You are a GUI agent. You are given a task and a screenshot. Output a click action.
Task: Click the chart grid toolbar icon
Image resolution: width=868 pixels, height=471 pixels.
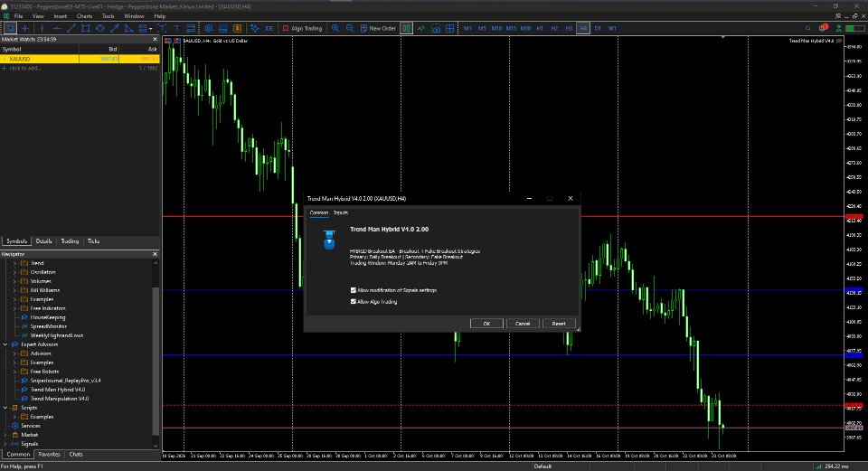click(450, 28)
